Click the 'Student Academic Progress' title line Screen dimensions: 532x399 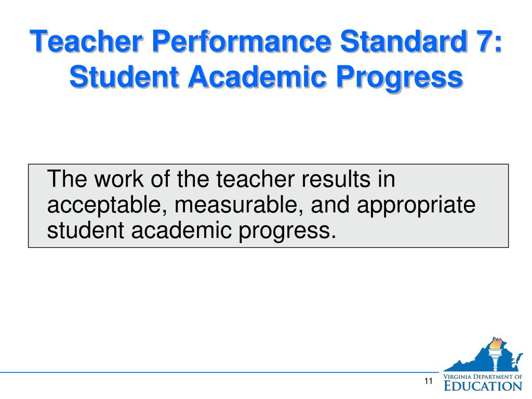[x=266, y=77]
